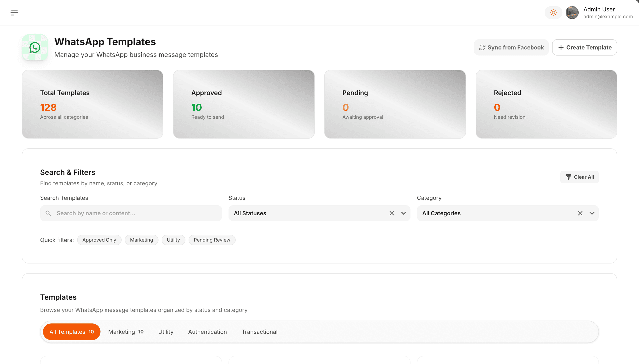Apply the Pending Review quick filter
Viewport: 639px width, 364px height.
pyautogui.click(x=212, y=240)
